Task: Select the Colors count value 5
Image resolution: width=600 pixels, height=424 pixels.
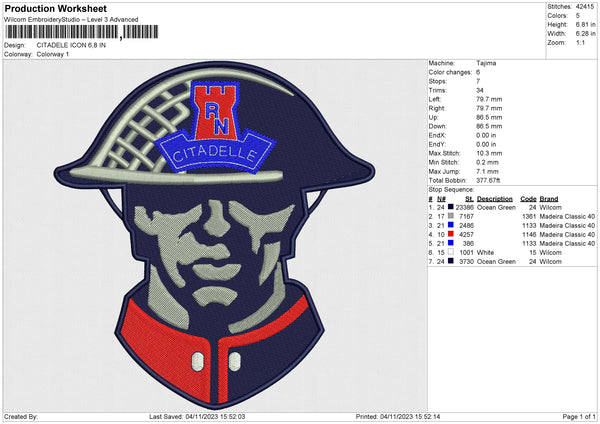Action: (x=578, y=16)
